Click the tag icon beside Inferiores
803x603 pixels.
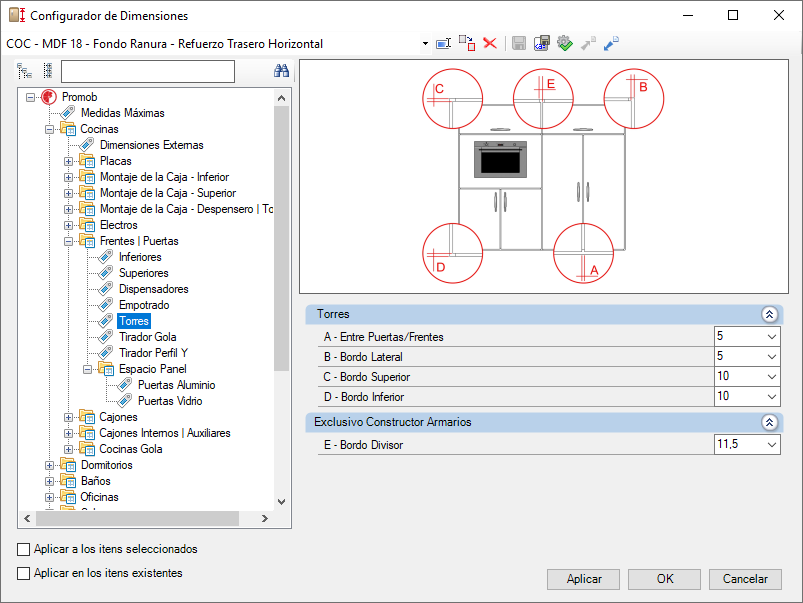[105, 256]
